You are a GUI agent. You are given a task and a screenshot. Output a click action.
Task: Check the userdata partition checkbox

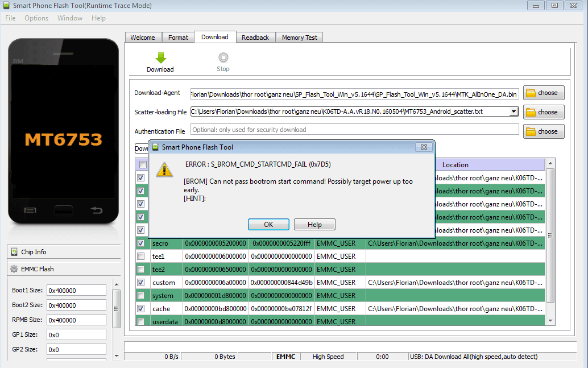click(140, 321)
